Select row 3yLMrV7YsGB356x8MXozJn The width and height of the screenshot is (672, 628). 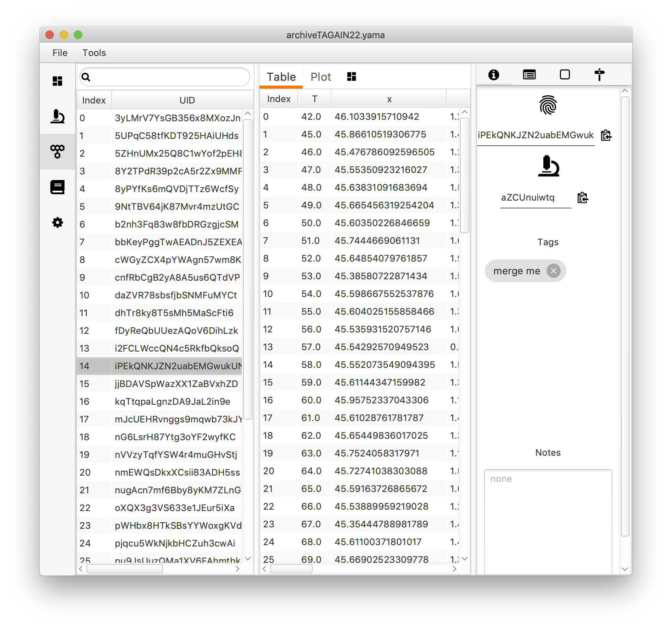tap(159, 118)
